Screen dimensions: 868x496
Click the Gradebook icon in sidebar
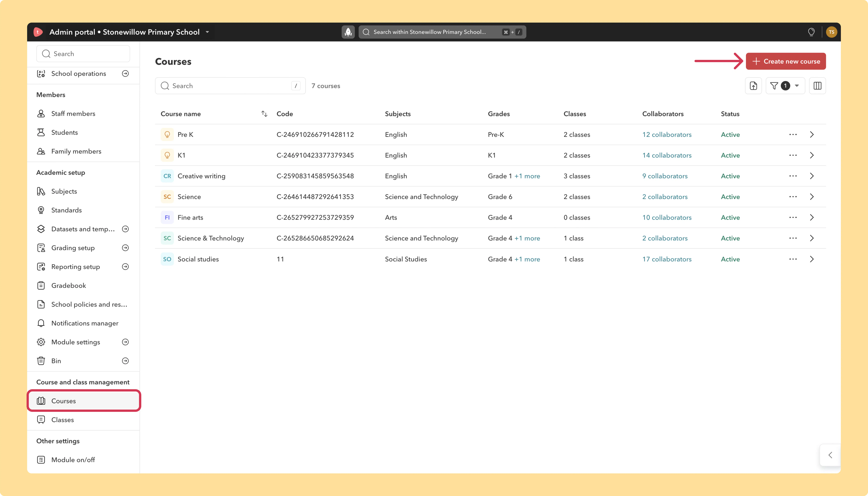41,285
